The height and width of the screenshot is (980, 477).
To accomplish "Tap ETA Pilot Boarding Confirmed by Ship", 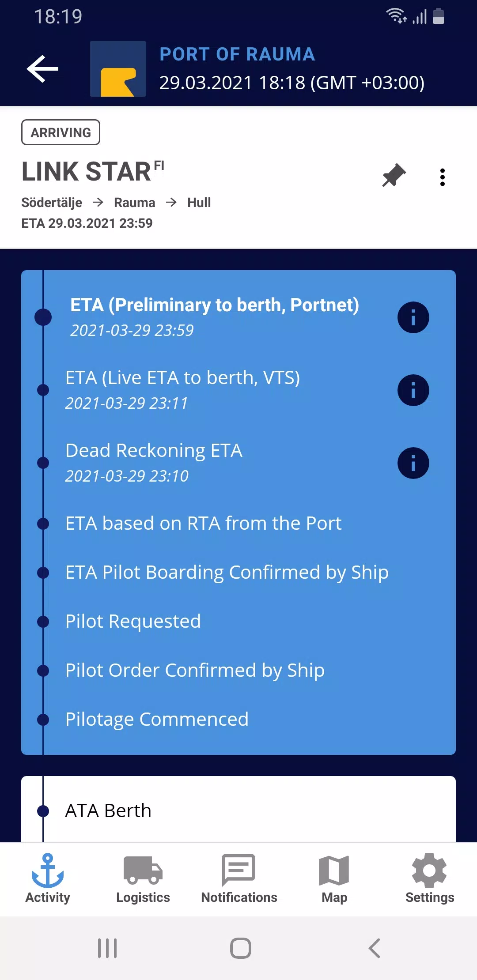I will click(227, 573).
